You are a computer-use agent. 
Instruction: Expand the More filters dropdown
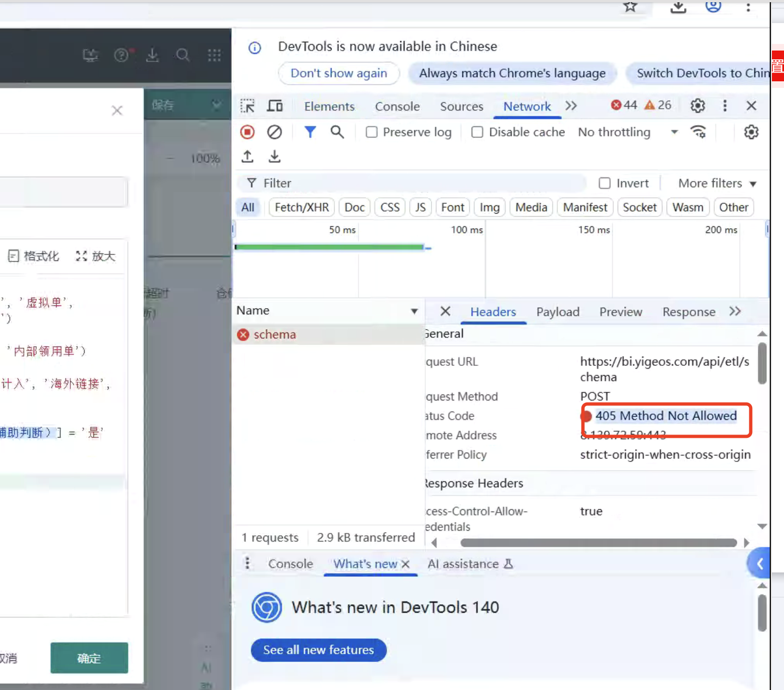pos(717,183)
